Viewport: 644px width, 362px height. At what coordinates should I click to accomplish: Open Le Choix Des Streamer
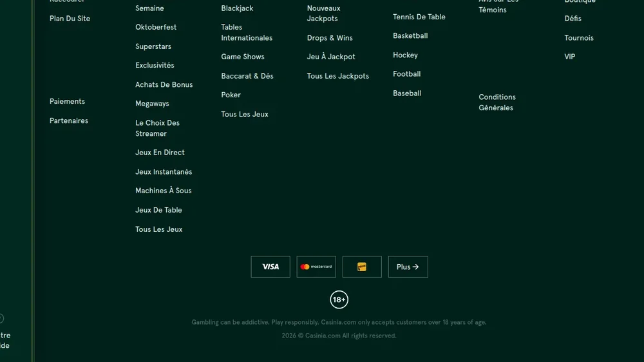[x=157, y=128]
